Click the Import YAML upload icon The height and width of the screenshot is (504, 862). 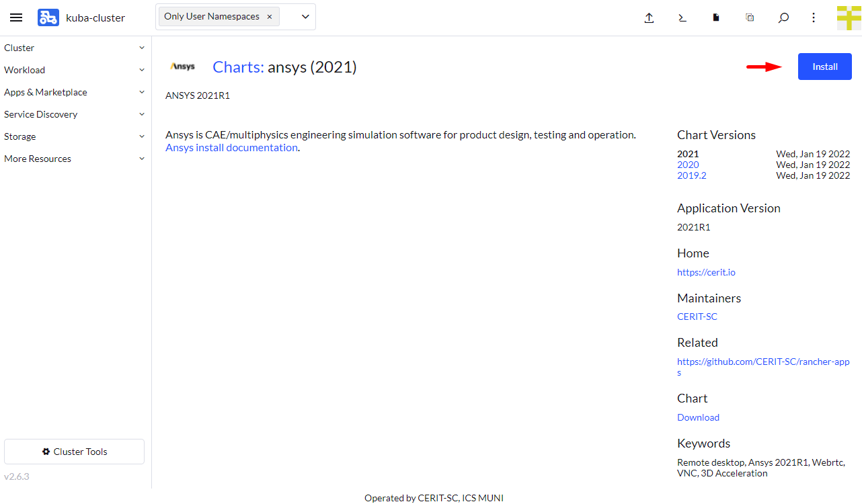click(x=649, y=18)
